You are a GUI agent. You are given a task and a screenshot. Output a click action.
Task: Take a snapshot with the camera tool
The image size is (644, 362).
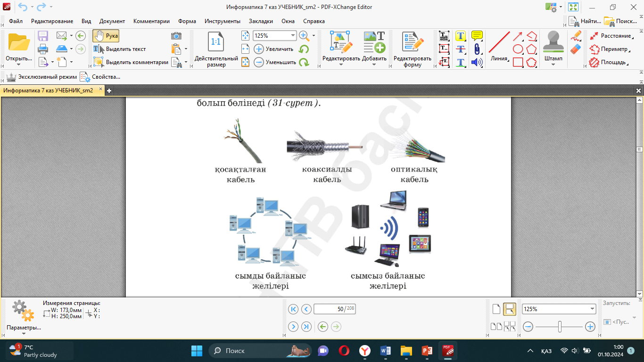176,36
